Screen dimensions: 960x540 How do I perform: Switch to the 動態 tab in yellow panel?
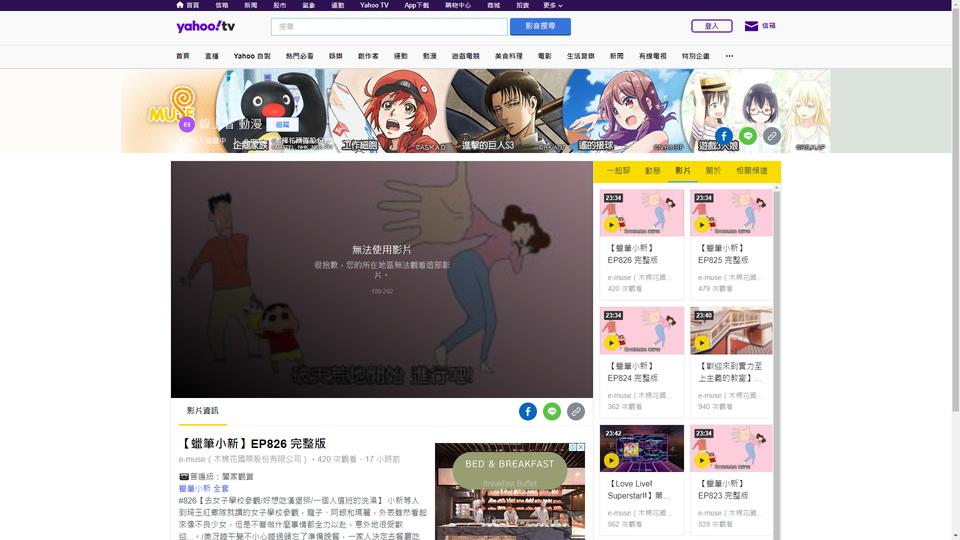653,171
